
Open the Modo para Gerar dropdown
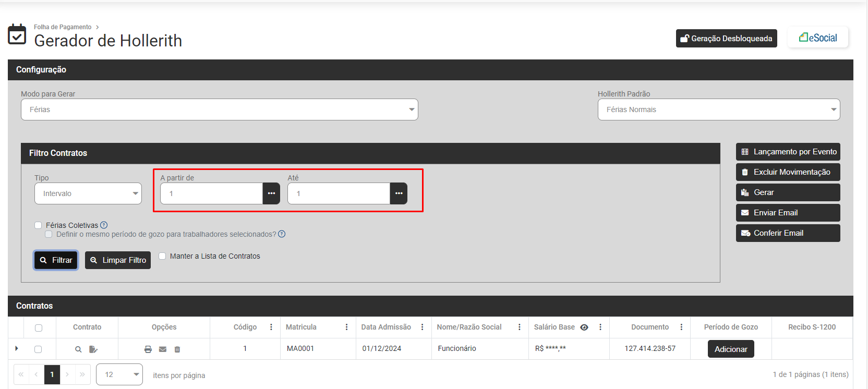pyautogui.click(x=219, y=110)
